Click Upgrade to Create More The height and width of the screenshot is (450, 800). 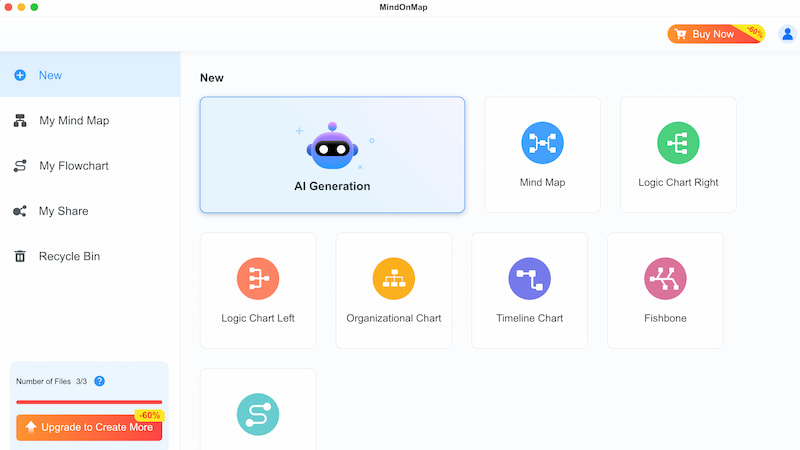coord(89,427)
